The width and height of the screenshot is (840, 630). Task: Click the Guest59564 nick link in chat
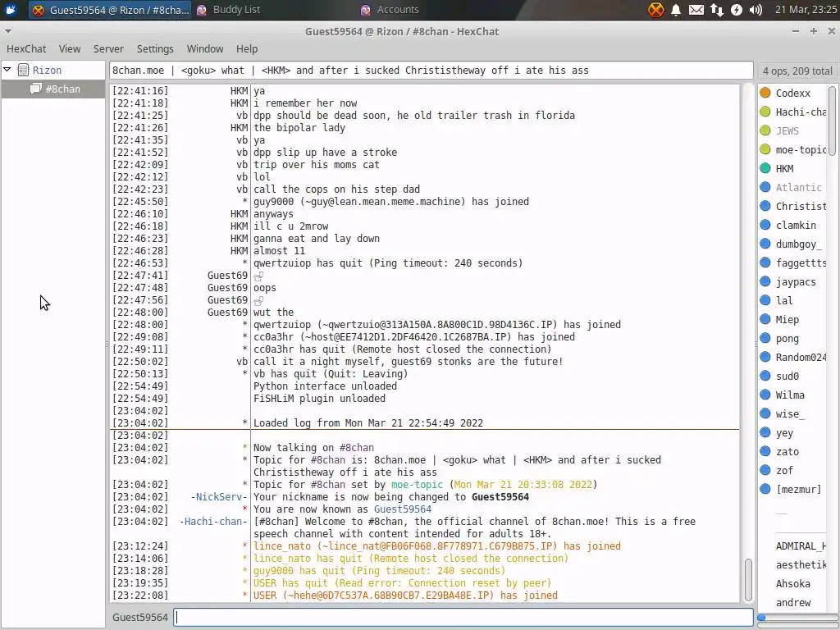point(402,509)
